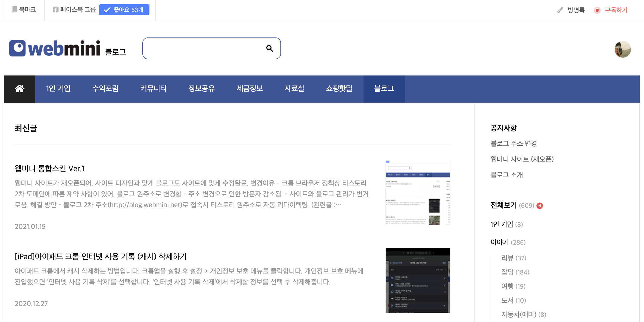Click the search magnifier icon

[270, 49]
